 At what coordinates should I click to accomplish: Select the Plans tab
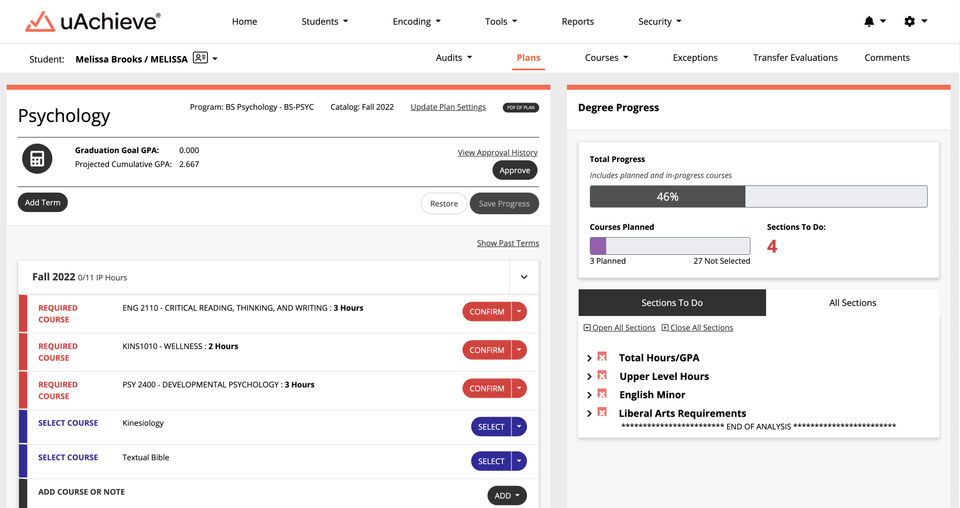coord(528,58)
